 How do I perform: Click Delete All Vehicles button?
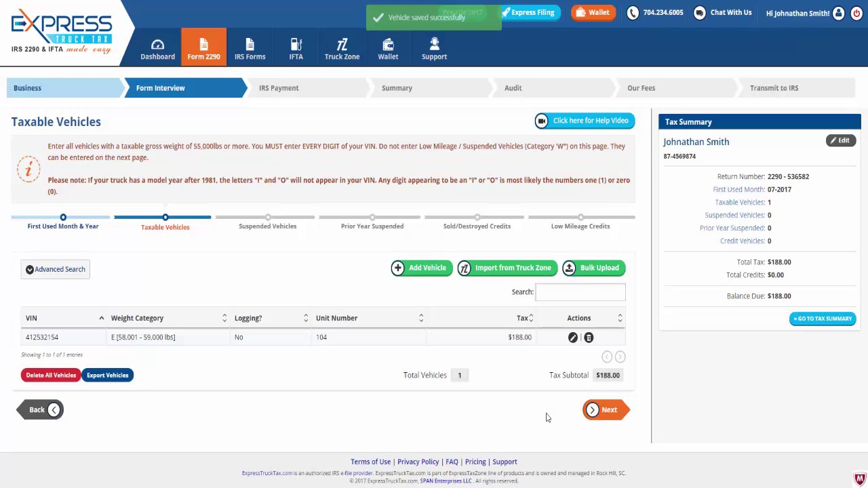(x=51, y=375)
